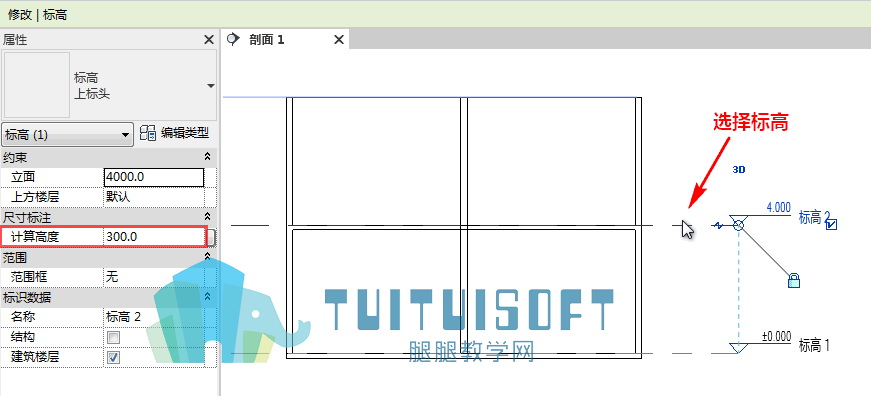Collapse the 约束 property group
Screen dimensions: 871x396
pos(207,157)
